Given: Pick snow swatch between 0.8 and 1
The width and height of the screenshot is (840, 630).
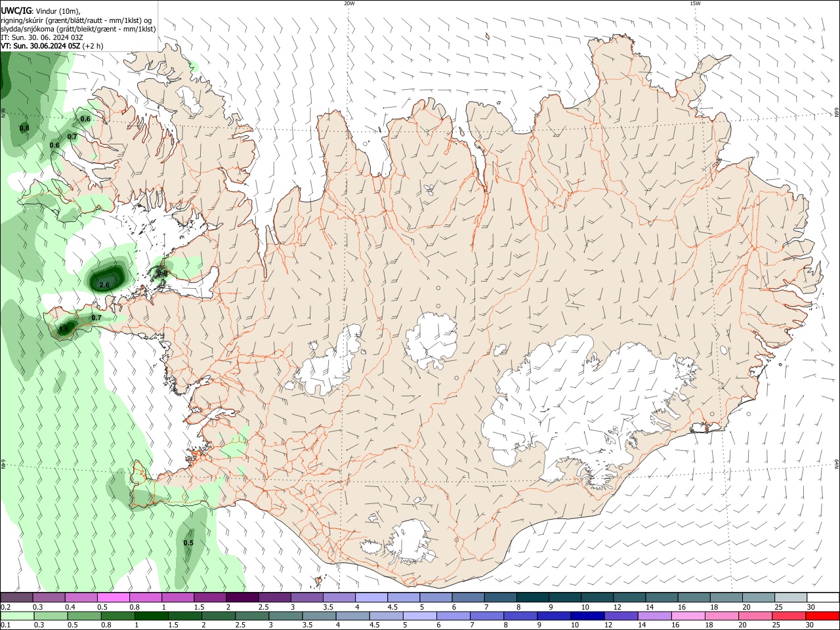Looking at the screenshot, I should [146, 598].
